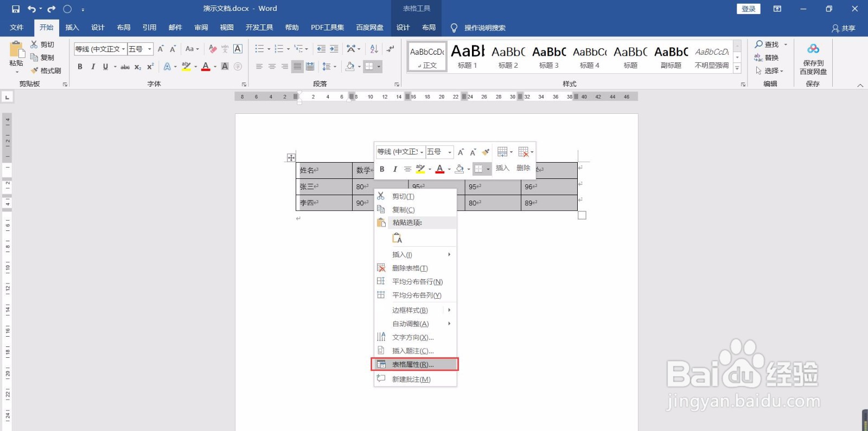Switch to the 引用 (References) ribbon tab
Image resolution: width=868 pixels, height=431 pixels.
point(150,27)
